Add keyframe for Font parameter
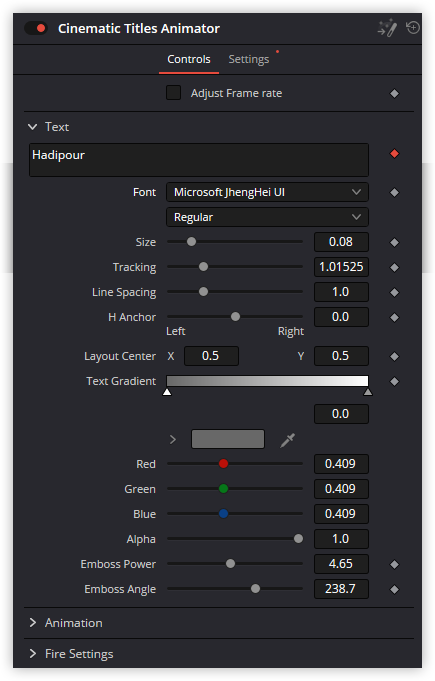The height and width of the screenshot is (681, 435). [x=394, y=192]
